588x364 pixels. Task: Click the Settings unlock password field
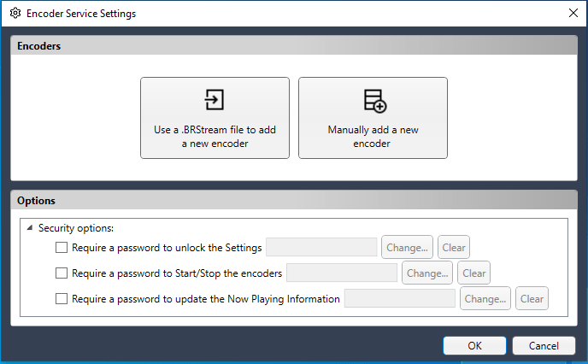click(321, 247)
